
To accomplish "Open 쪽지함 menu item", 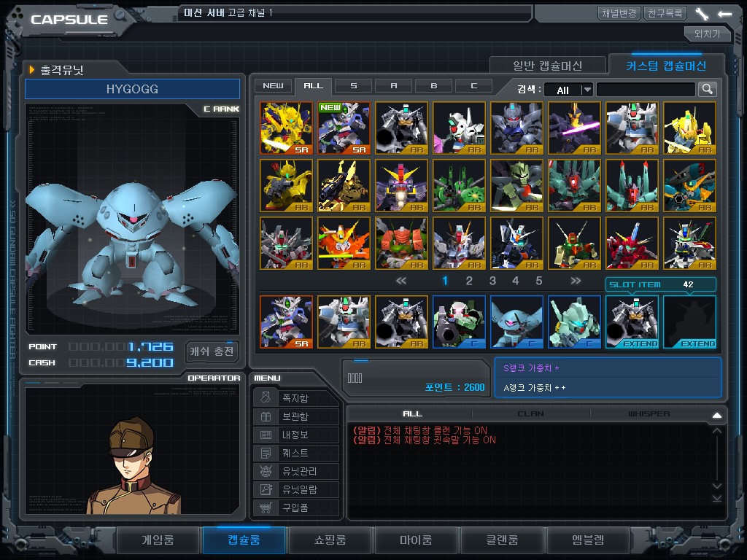I will (296, 397).
